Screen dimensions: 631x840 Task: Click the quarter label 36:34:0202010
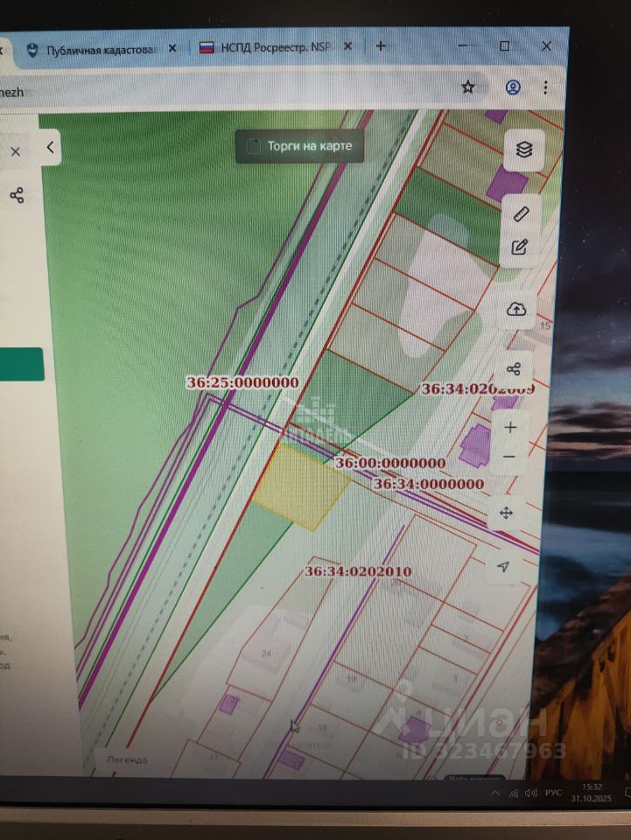point(358,571)
